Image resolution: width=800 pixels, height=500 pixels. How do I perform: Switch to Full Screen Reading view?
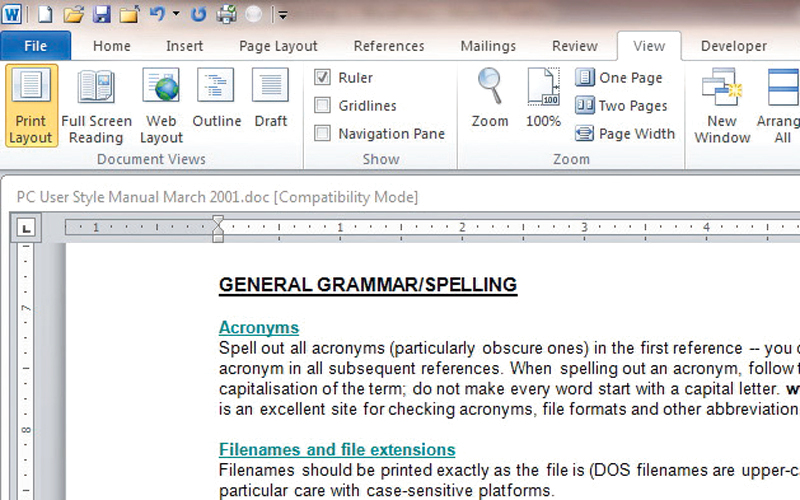coord(96,105)
